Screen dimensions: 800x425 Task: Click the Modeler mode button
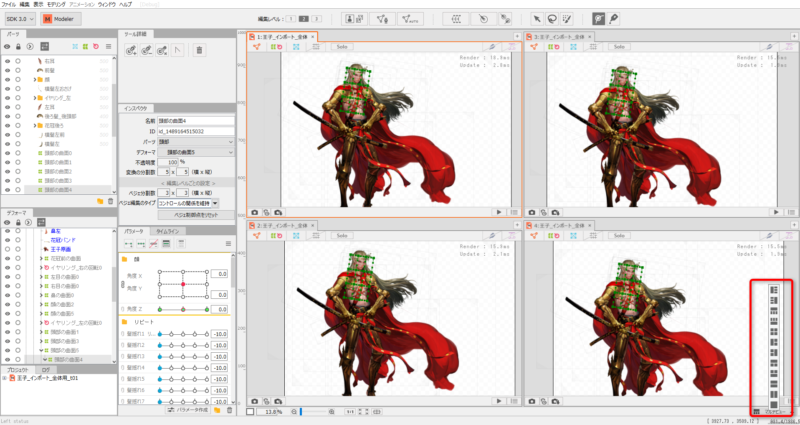click(60, 19)
